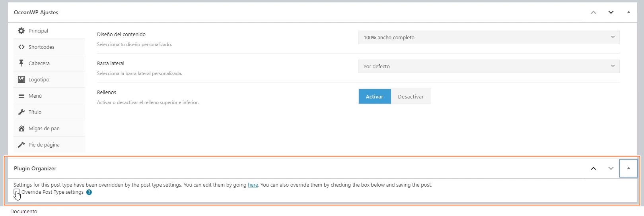This screenshot has height=216, width=644.
Task: Open the Pie de página hammer icon
Action: (x=21, y=145)
